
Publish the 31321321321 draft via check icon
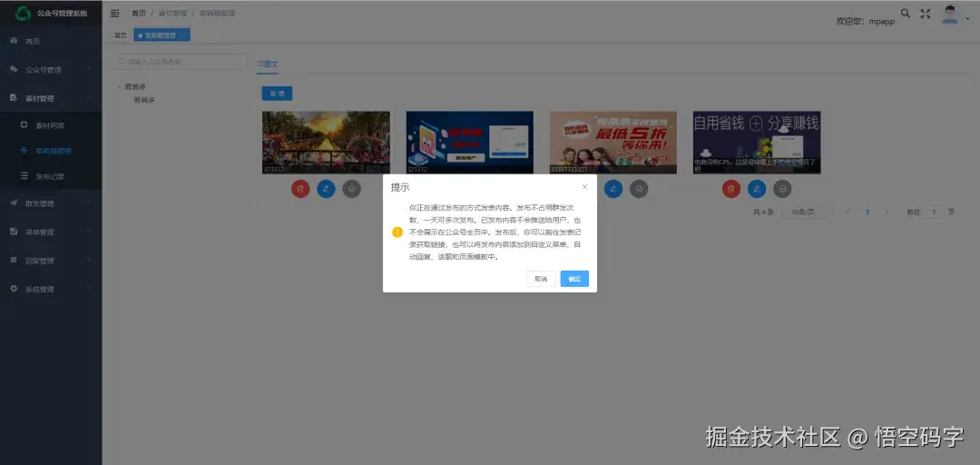coord(639,188)
